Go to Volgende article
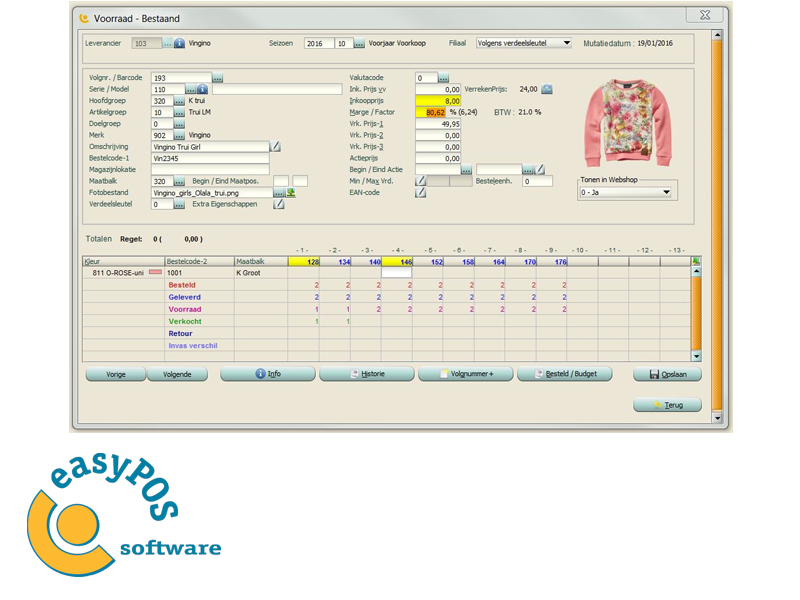This screenshot has height=600, width=800. pos(177,374)
